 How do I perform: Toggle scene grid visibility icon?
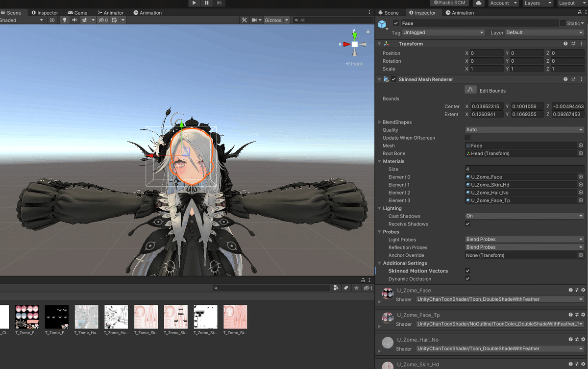tap(114, 20)
